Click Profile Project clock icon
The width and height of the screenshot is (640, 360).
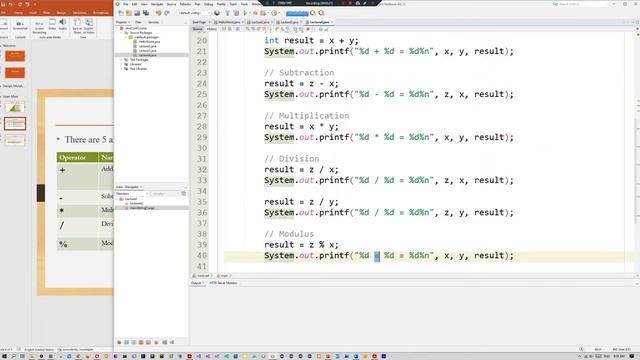[274, 13]
